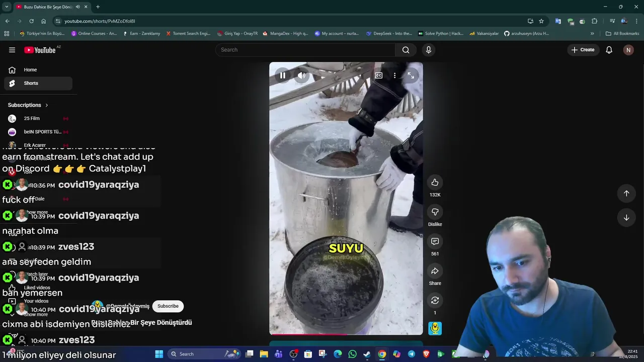The image size is (644, 362).
Task: Open the account avatar menu 'N'
Action: [628, 50]
